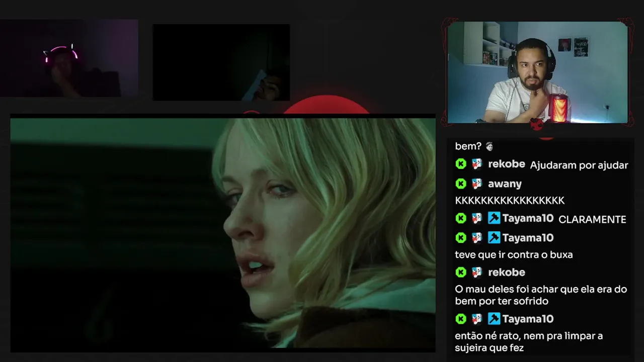Select the "CLARAMENTE" chat message
Screen dimensions: 644x362
tap(592, 219)
